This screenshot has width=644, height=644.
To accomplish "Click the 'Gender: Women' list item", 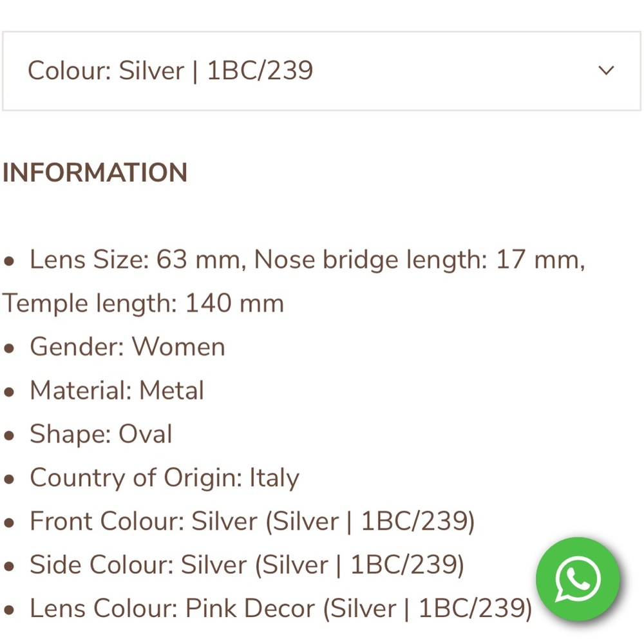I will (x=128, y=347).
